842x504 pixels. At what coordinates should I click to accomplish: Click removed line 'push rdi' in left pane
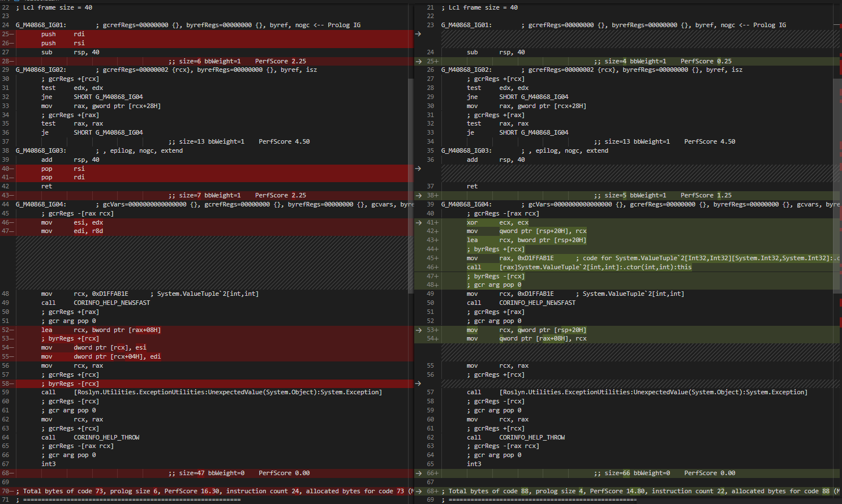[x=63, y=34]
